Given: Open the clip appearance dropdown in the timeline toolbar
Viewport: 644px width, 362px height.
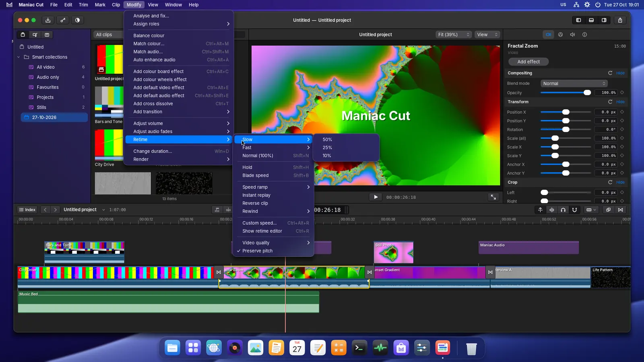Looking at the screenshot, I should pyautogui.click(x=591, y=210).
